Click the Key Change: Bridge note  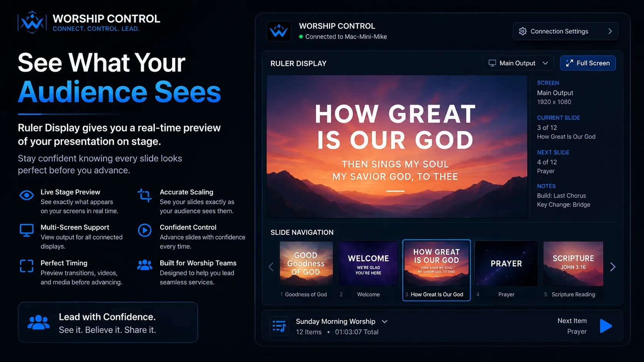click(x=563, y=205)
